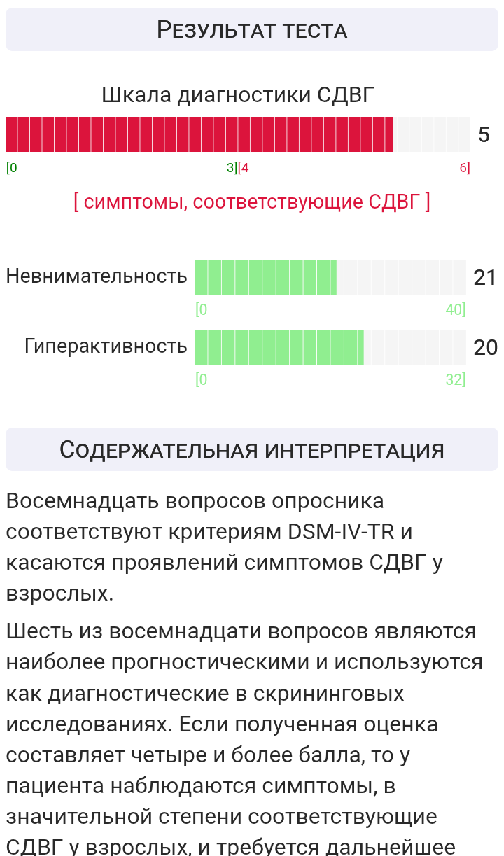This screenshot has width=504, height=856.
Task: Click the "Гиперактивность" scale label
Action: (106, 346)
